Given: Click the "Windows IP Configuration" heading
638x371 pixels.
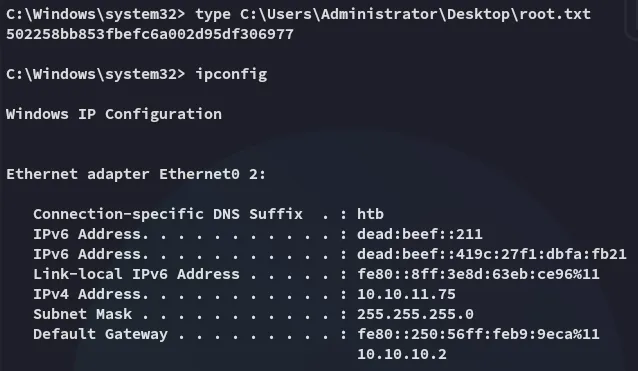Looking at the screenshot, I should 114,114.
